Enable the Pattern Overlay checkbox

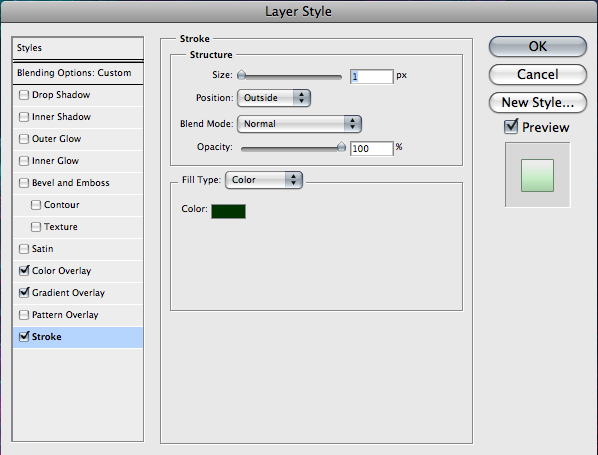(24, 315)
